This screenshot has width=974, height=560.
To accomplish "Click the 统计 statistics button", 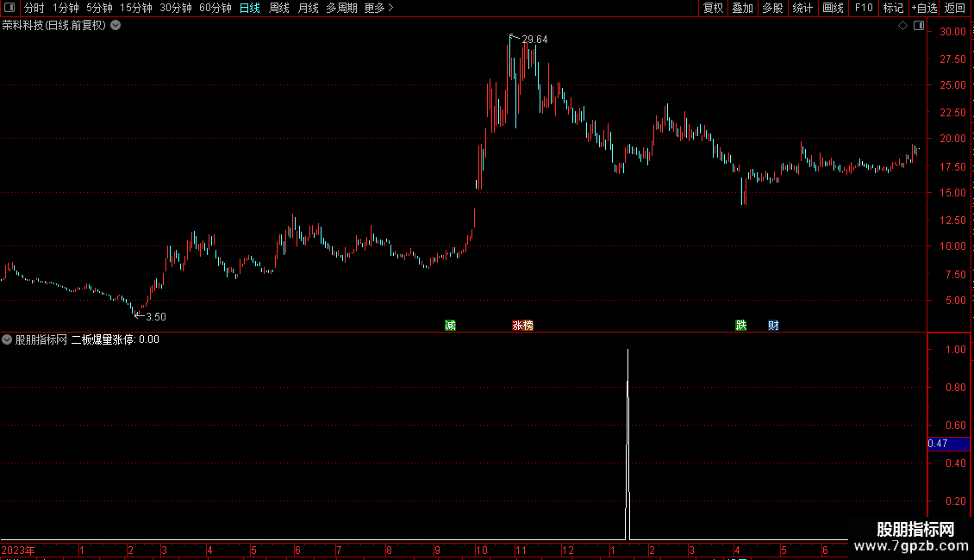I will [x=802, y=8].
